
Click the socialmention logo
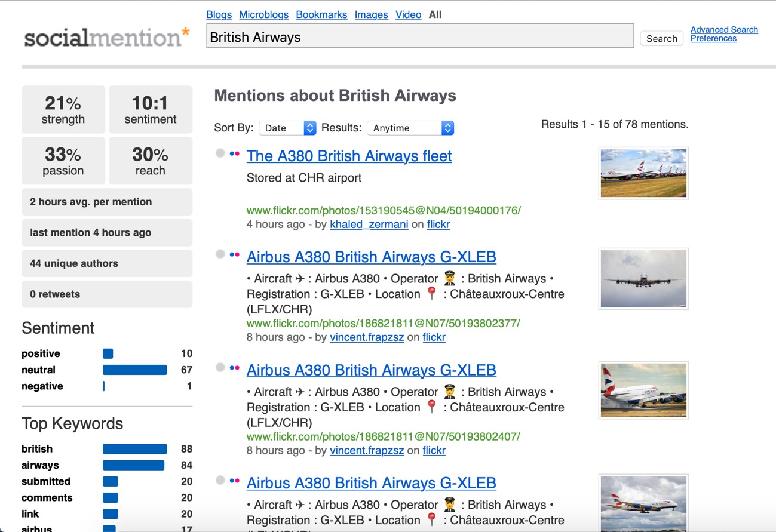pyautogui.click(x=107, y=38)
